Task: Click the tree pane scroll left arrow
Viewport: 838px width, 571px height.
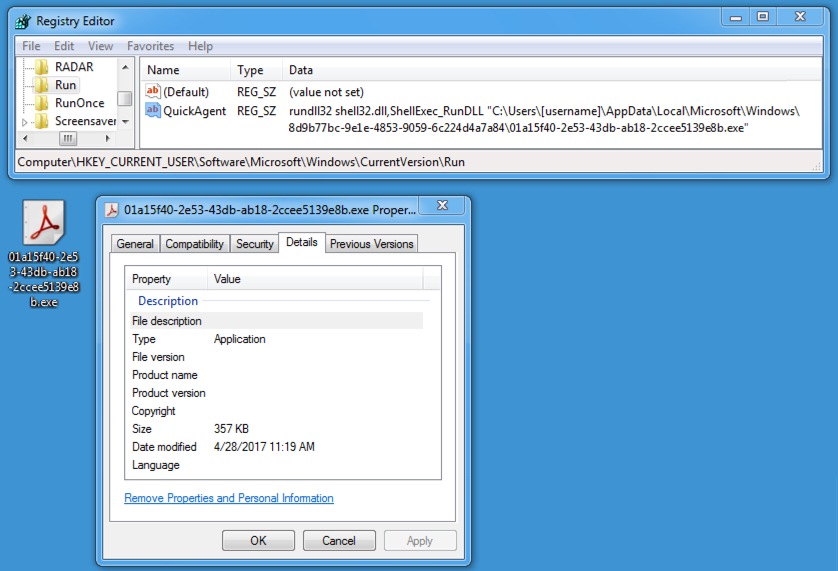Action: click(25, 138)
